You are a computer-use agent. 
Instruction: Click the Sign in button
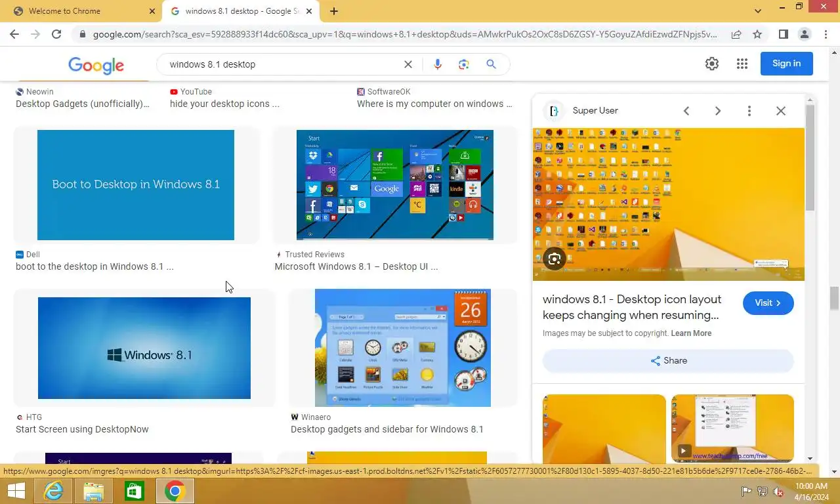(x=786, y=64)
